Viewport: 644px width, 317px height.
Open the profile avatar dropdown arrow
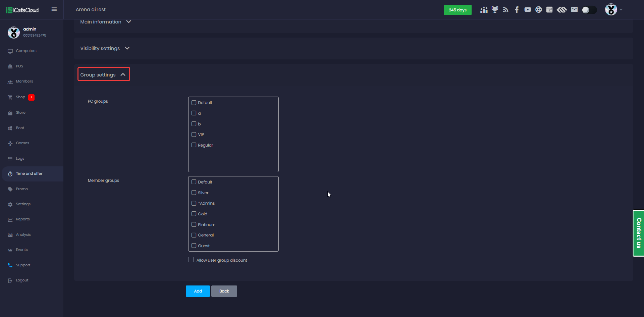pos(621,10)
